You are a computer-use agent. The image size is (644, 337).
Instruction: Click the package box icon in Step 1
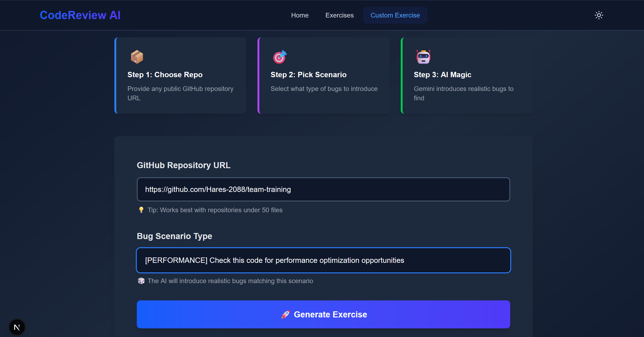tap(137, 57)
